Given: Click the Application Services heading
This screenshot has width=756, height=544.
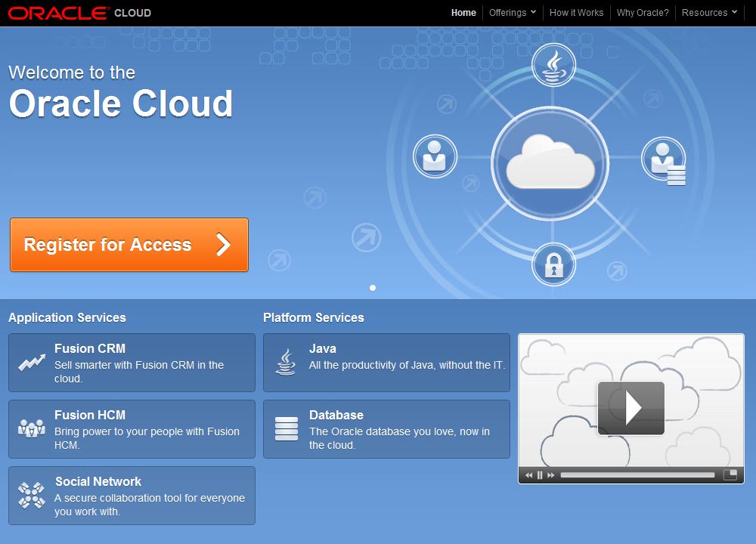Looking at the screenshot, I should click(x=67, y=317).
